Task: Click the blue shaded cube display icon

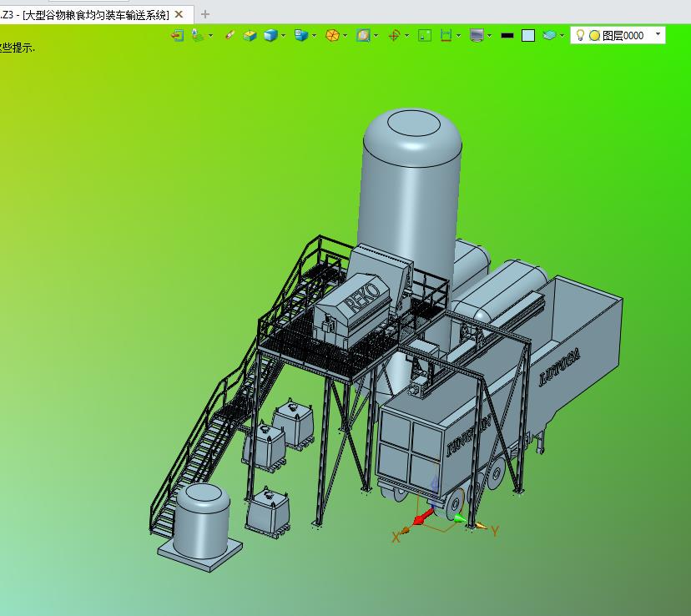Action: tap(270, 35)
